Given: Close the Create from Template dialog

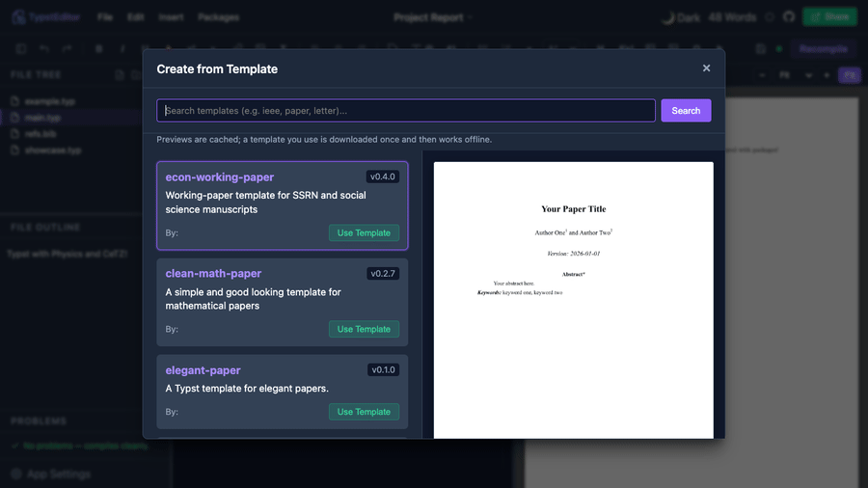Looking at the screenshot, I should click(706, 68).
